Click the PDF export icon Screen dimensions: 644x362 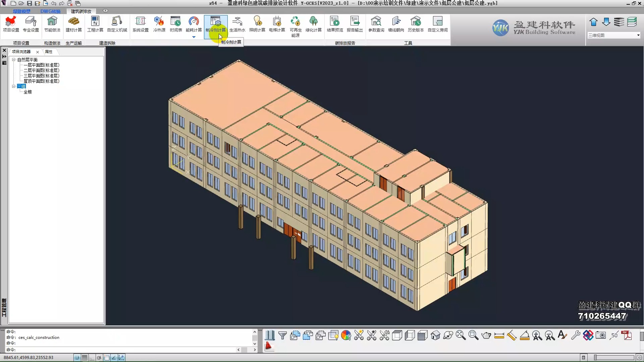click(x=626, y=335)
